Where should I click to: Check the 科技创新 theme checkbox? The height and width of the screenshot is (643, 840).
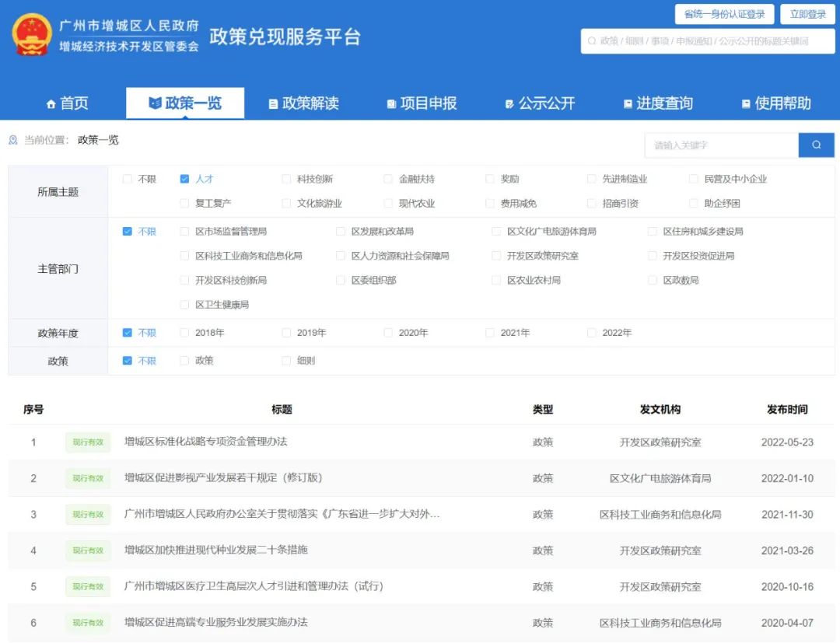[286, 179]
